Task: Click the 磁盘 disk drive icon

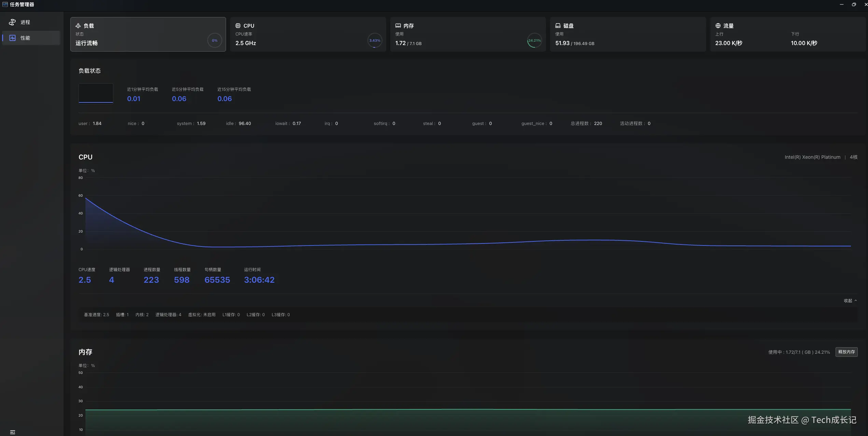Action: [558, 26]
